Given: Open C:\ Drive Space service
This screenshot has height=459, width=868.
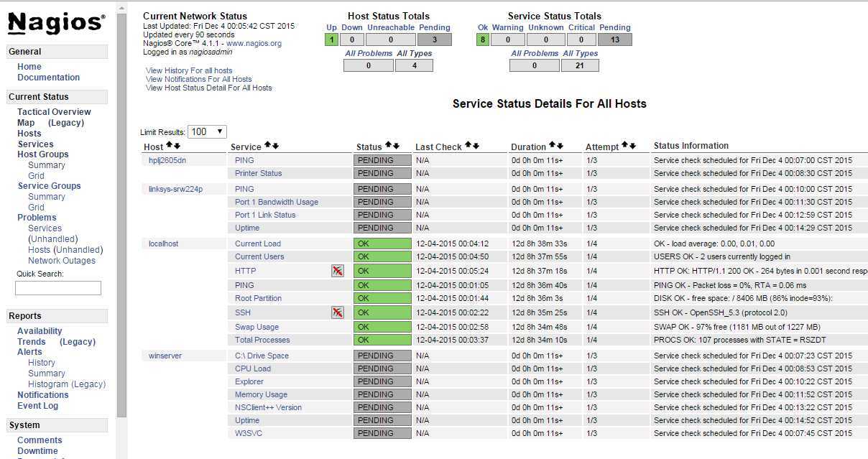Looking at the screenshot, I should [262, 356].
